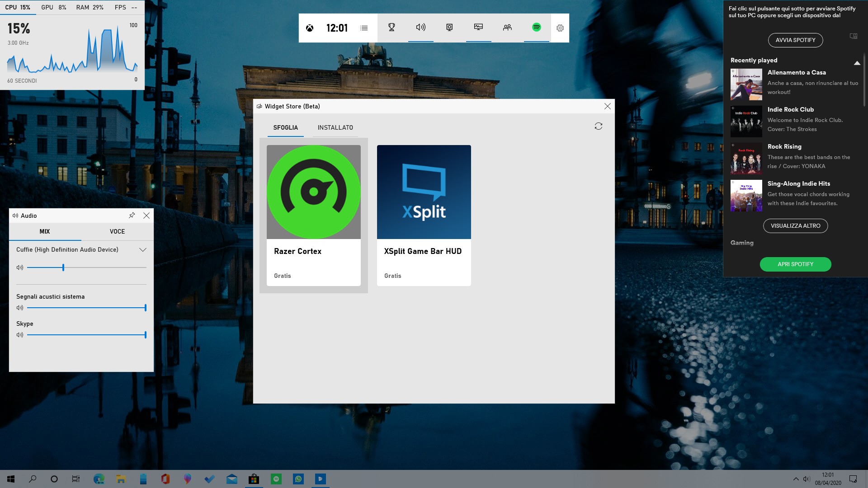Adjust the Segnali acustici sistema slider
This screenshot has width=868, height=488.
pos(87,308)
